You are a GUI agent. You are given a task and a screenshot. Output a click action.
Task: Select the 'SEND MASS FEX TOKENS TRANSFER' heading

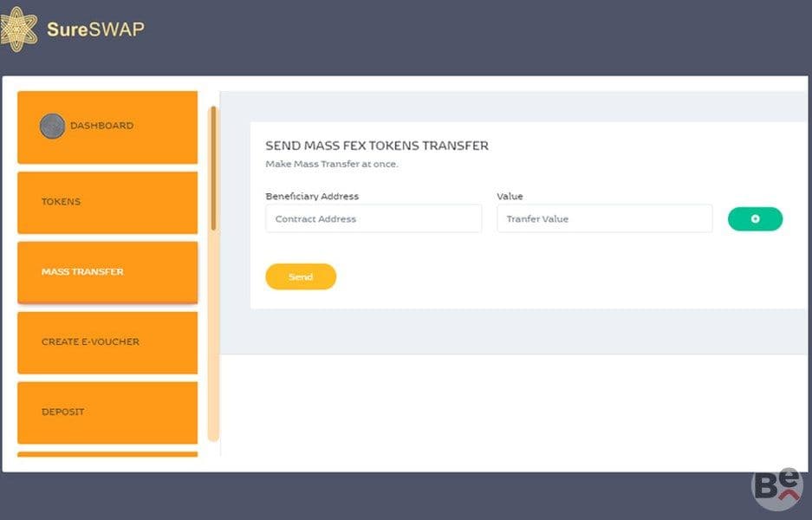tap(377, 146)
